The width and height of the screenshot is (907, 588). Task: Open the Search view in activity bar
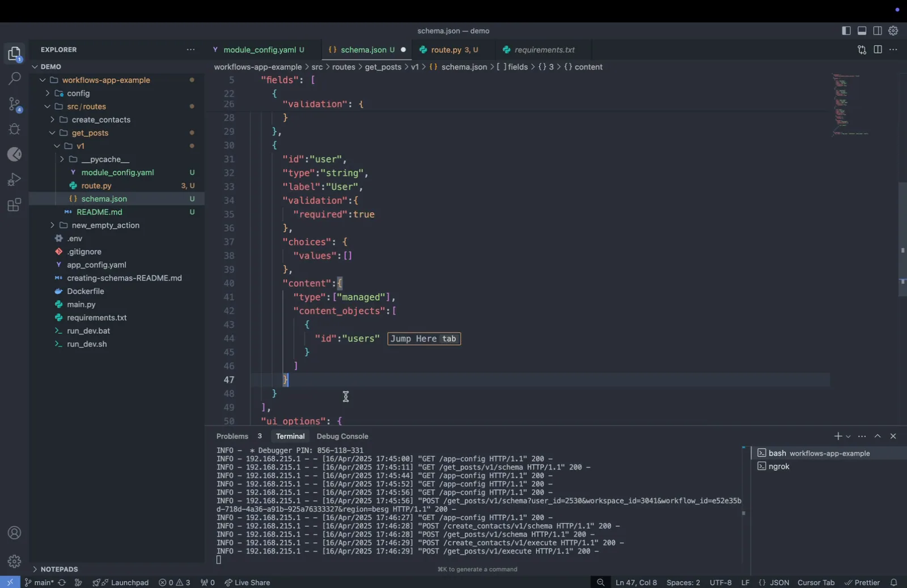[x=15, y=78]
